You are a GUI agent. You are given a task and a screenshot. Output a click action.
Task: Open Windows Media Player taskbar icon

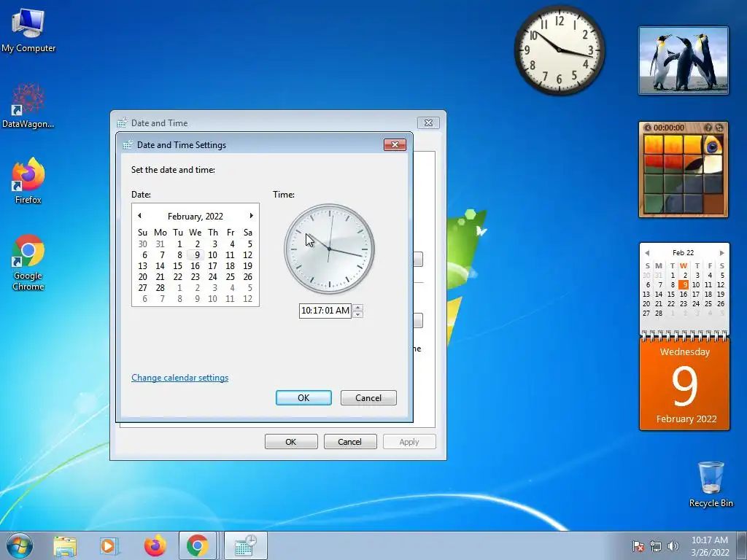pos(109,546)
